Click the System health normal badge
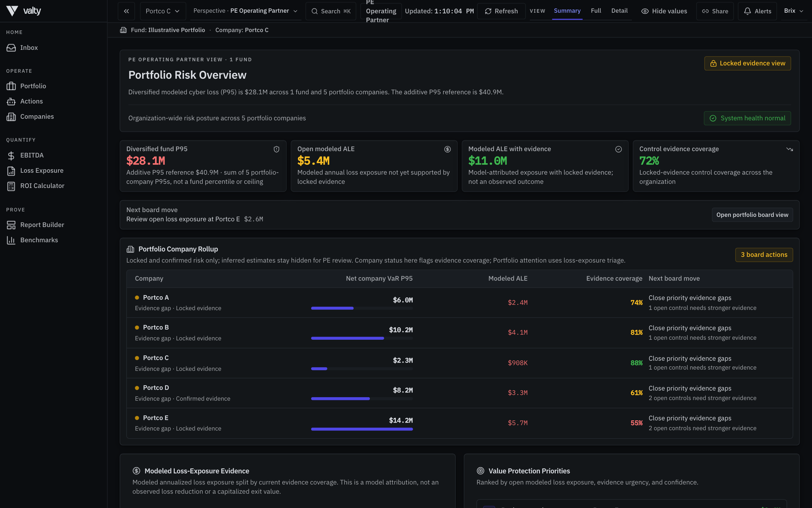The width and height of the screenshot is (812, 508). 747,118
